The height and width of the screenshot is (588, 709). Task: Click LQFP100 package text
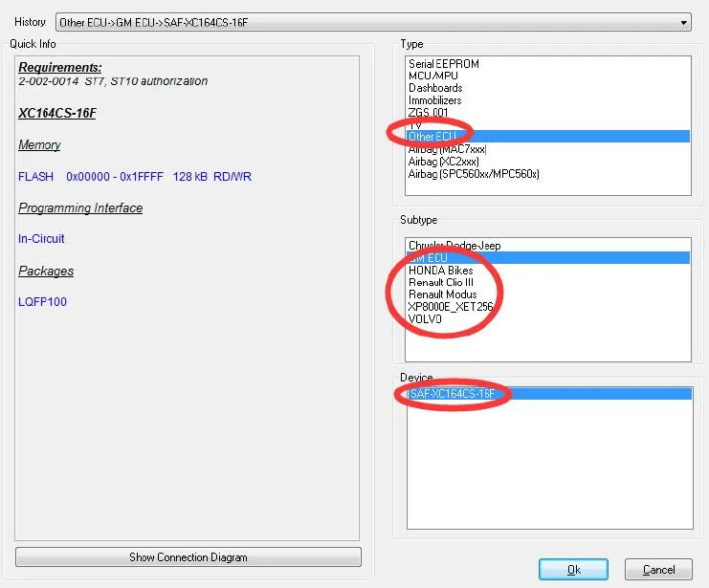[42, 302]
